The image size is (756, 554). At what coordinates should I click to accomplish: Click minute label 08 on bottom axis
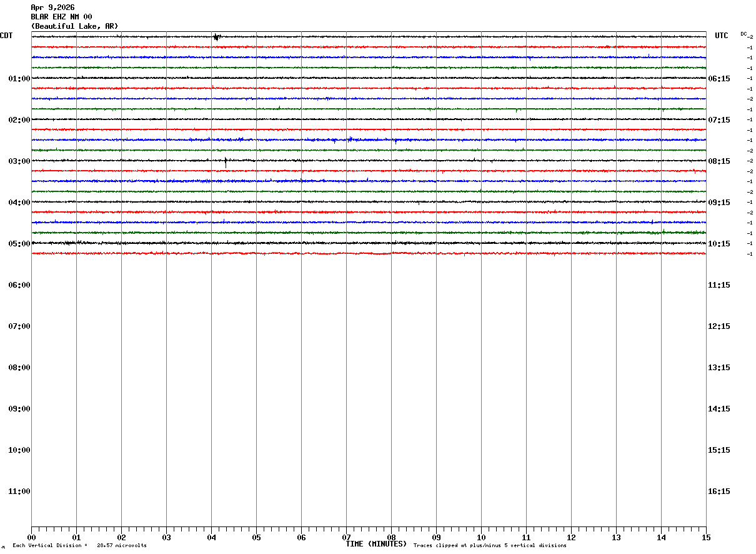click(391, 537)
